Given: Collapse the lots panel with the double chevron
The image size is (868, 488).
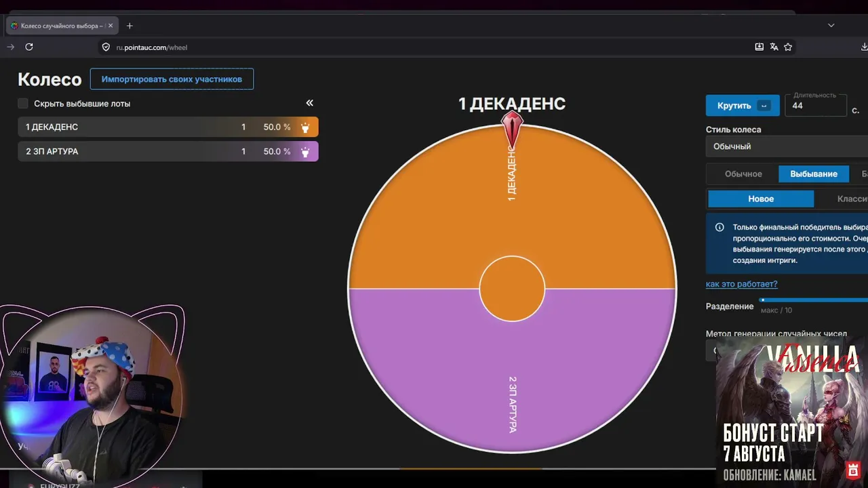Looking at the screenshot, I should [309, 103].
